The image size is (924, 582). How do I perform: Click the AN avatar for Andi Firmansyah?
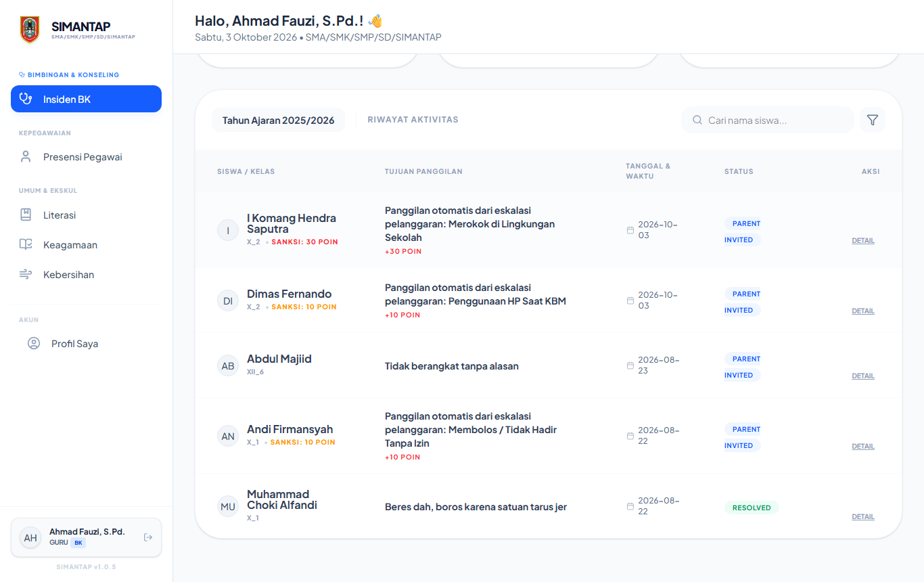coord(228,436)
